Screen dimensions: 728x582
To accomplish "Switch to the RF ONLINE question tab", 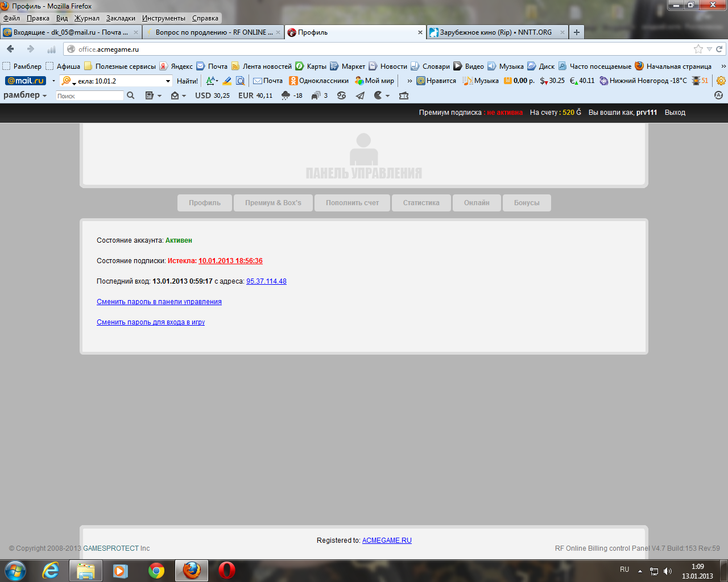I will [213, 32].
